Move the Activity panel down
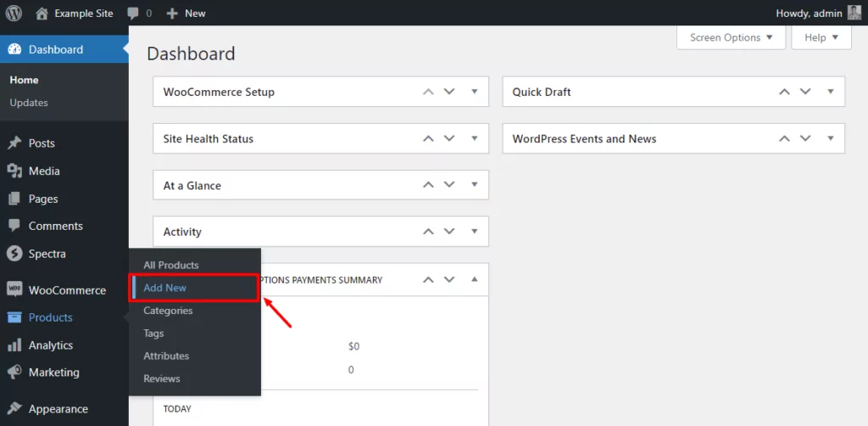 (x=449, y=231)
